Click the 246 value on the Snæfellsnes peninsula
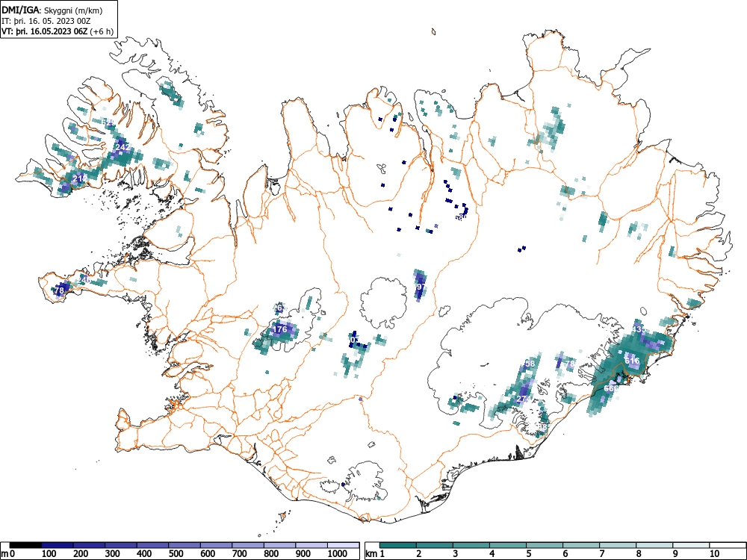 [x=85, y=280]
